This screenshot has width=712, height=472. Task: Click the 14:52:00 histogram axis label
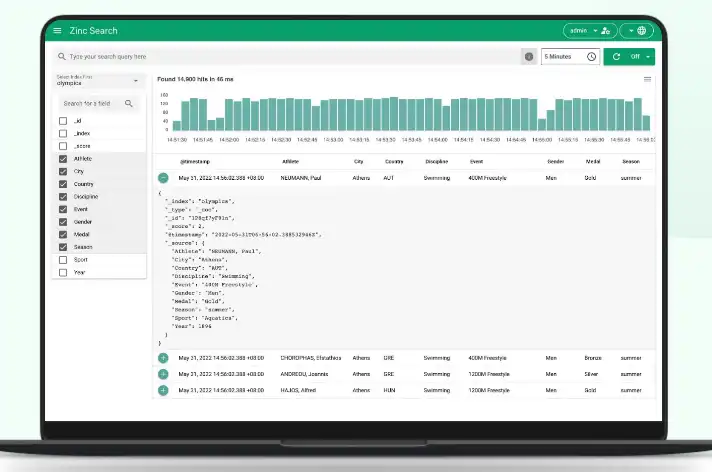coord(229,140)
